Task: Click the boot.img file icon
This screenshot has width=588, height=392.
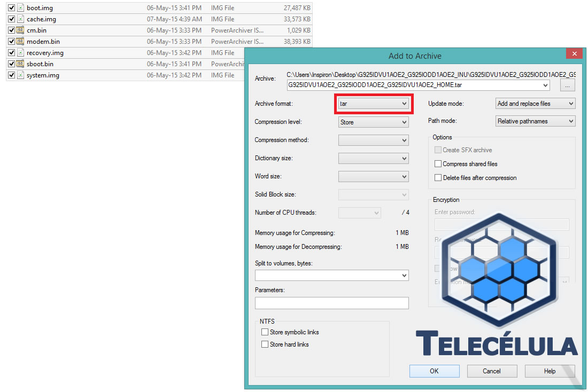Action: pyautogui.click(x=20, y=8)
